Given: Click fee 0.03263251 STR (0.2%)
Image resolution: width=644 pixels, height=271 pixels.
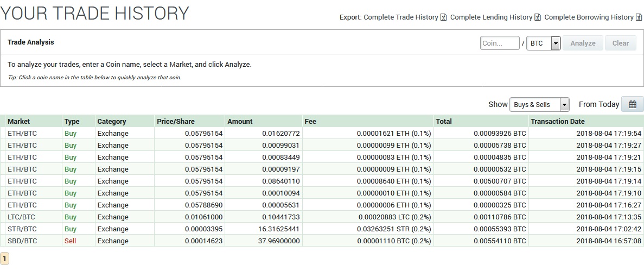Looking at the screenshot, I should point(394,229).
